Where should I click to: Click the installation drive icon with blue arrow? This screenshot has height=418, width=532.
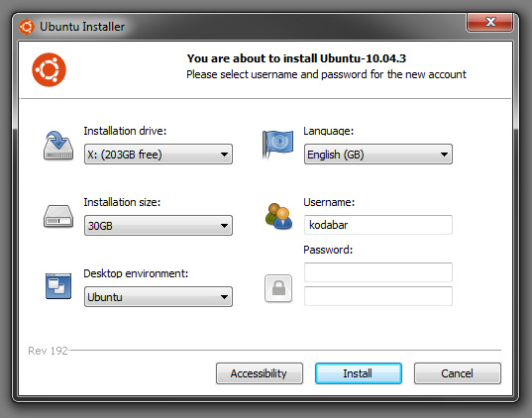(x=58, y=146)
